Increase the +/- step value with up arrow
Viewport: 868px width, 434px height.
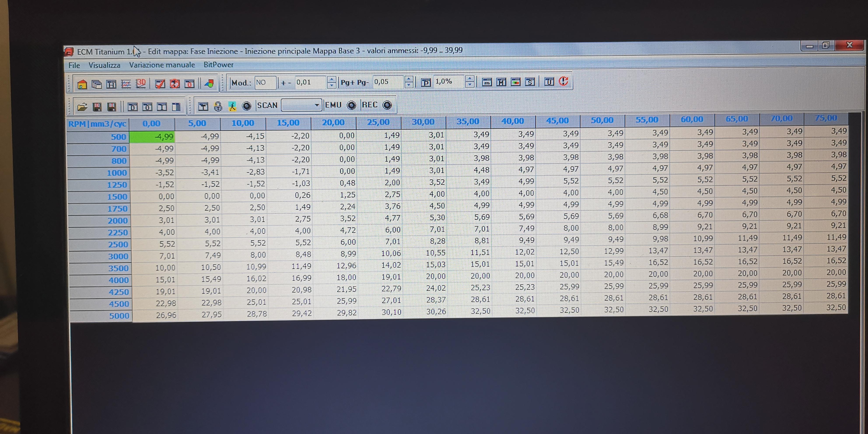pyautogui.click(x=332, y=79)
